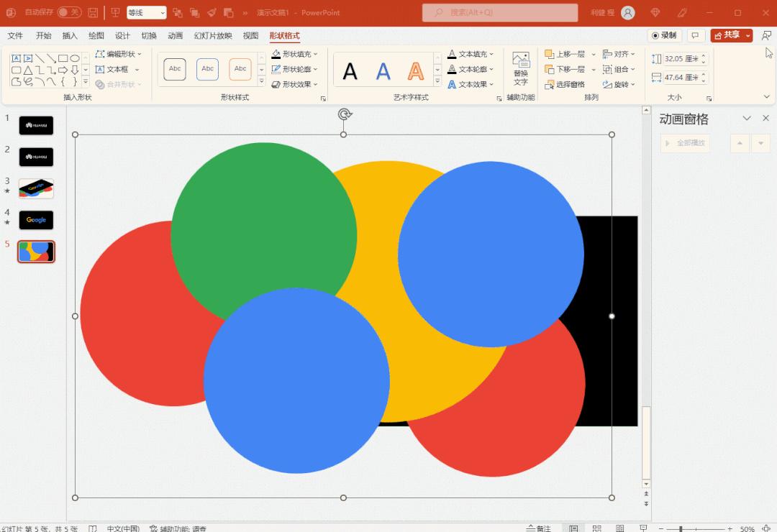Image resolution: width=777 pixels, height=532 pixels.
Task: Open the Rotate (旋转) dropdown
Action: [x=619, y=85]
